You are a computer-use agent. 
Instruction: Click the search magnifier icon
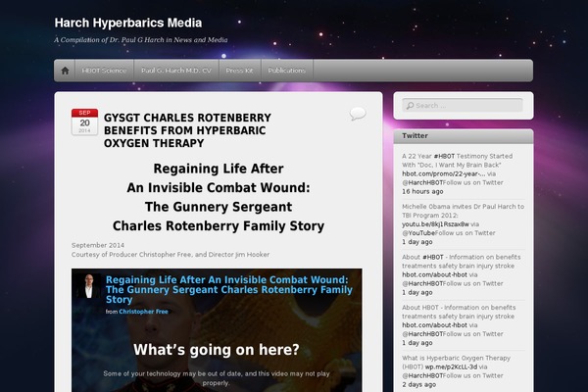(411, 106)
